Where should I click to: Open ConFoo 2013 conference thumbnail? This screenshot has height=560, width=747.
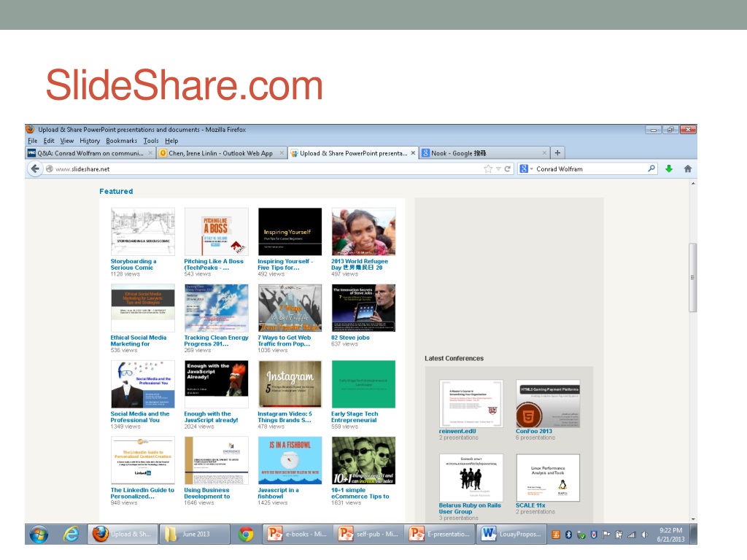(x=548, y=403)
